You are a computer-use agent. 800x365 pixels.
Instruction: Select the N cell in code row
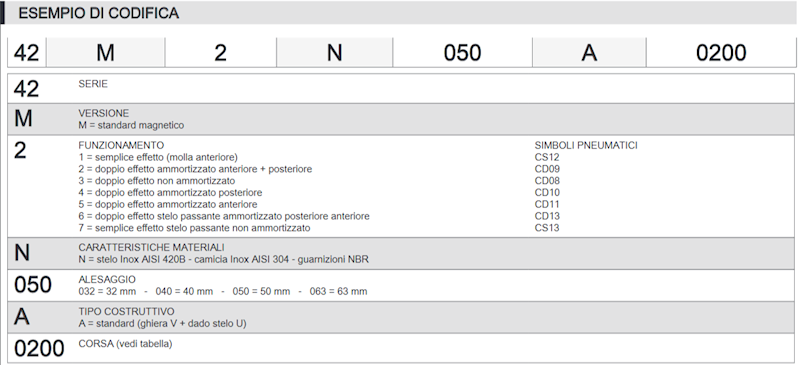point(335,53)
